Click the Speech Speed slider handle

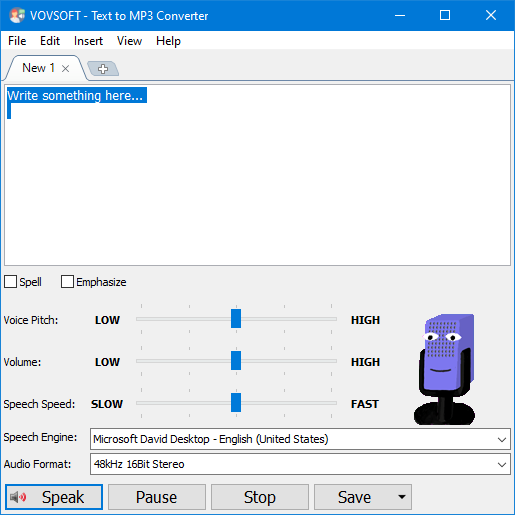click(x=236, y=402)
